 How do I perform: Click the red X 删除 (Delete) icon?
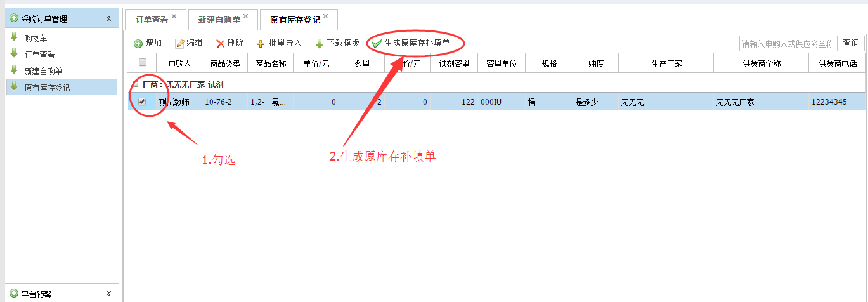[x=221, y=44]
